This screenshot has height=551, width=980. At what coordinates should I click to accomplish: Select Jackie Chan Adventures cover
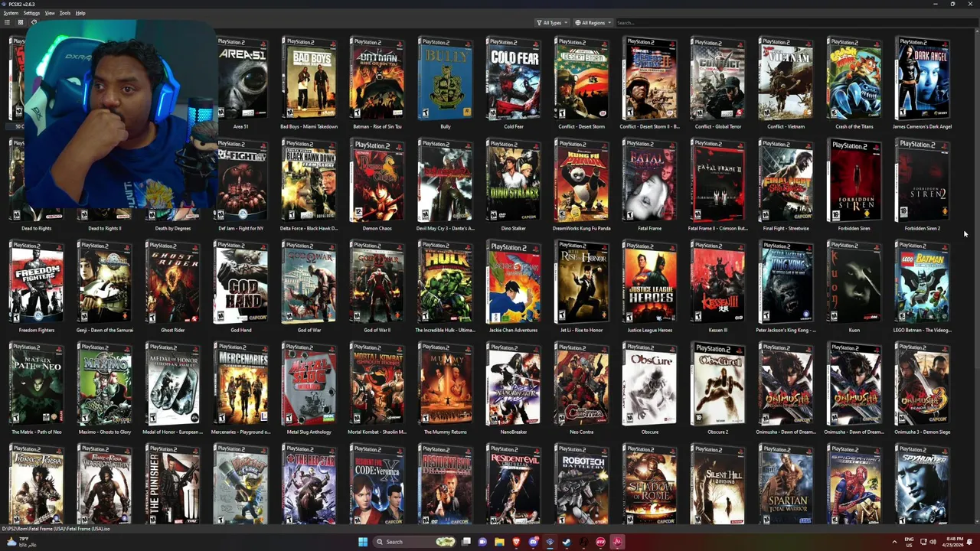point(514,282)
